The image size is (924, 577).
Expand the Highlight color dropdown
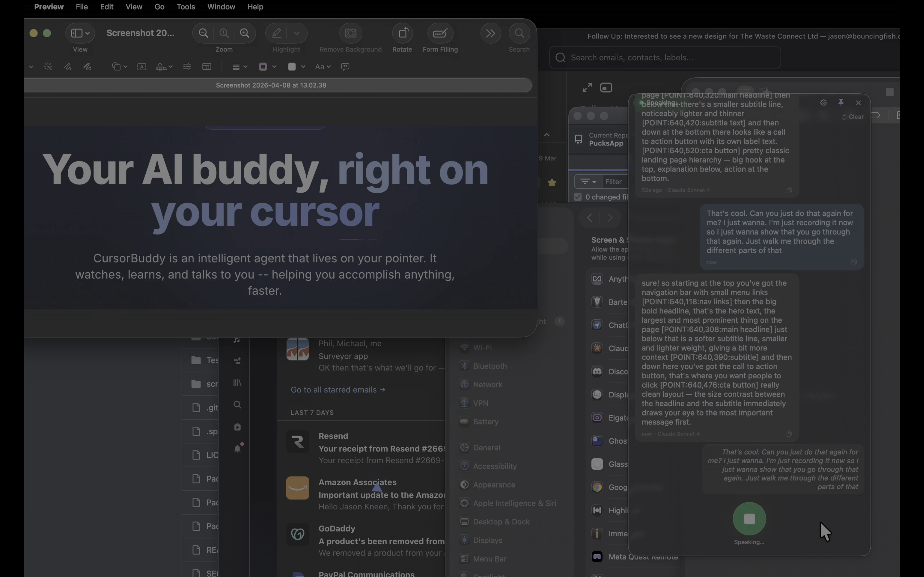297,33
